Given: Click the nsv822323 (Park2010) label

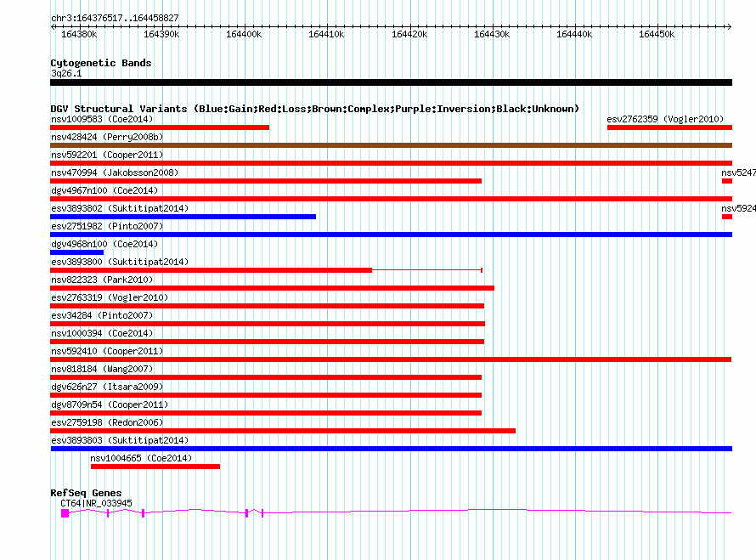Looking at the screenshot, I should (x=102, y=280).
